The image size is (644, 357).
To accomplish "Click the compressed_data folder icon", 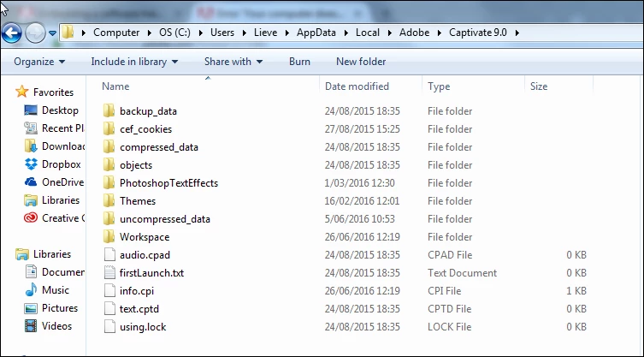I will click(x=109, y=147).
